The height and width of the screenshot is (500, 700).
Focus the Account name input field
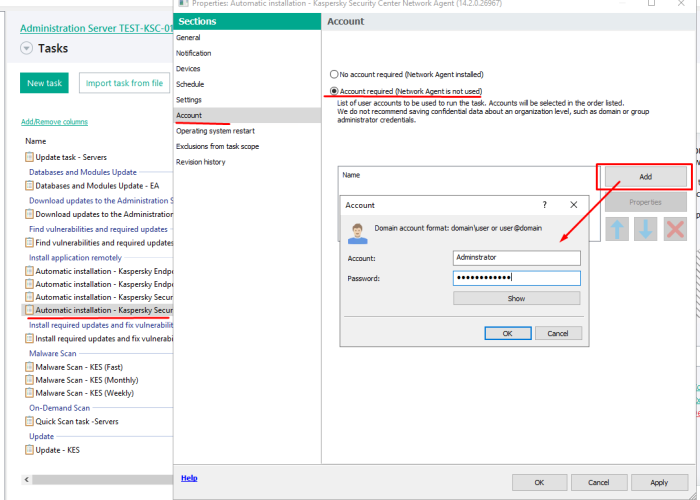pos(517,258)
